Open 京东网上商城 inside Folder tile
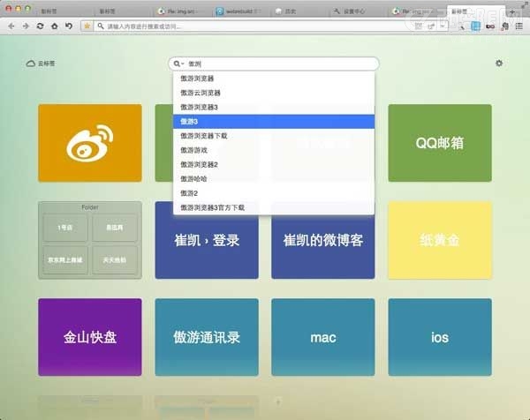 pos(64,260)
